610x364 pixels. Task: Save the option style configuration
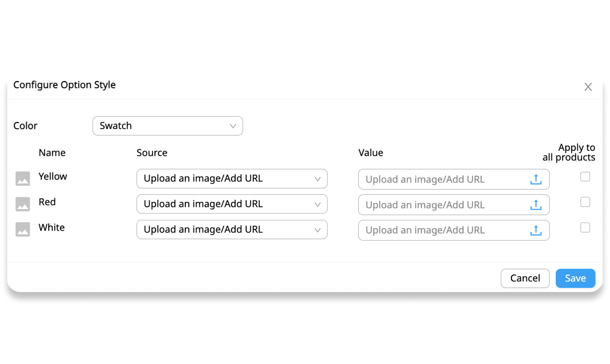(x=575, y=278)
